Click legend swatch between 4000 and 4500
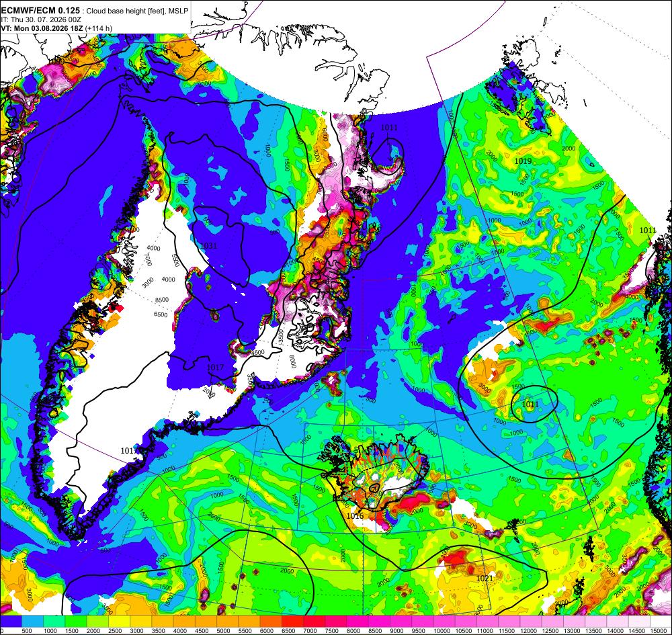This screenshot has height=635, width=672. 184,620
